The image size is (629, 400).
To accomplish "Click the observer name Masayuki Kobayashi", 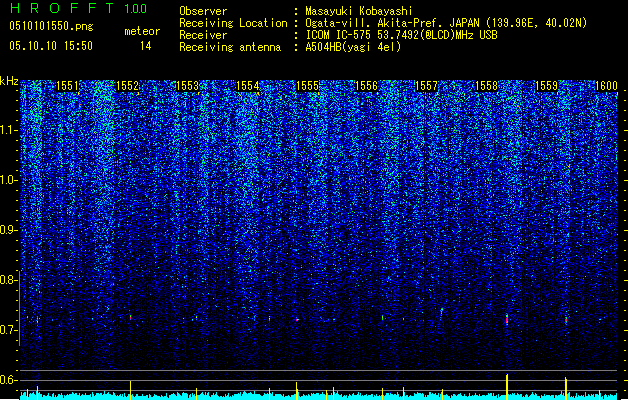I will (359, 11).
